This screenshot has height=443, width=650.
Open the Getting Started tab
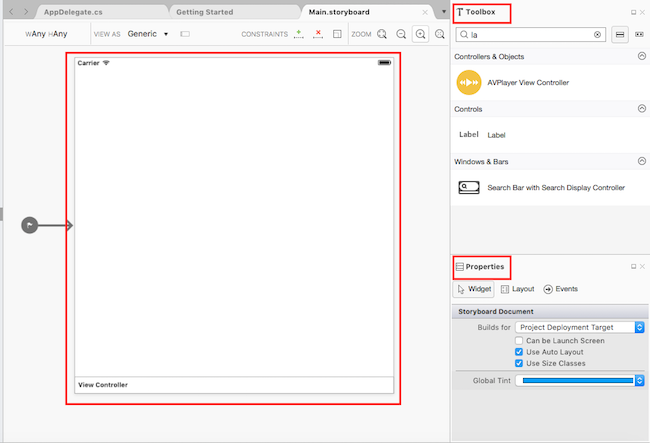tap(205, 12)
